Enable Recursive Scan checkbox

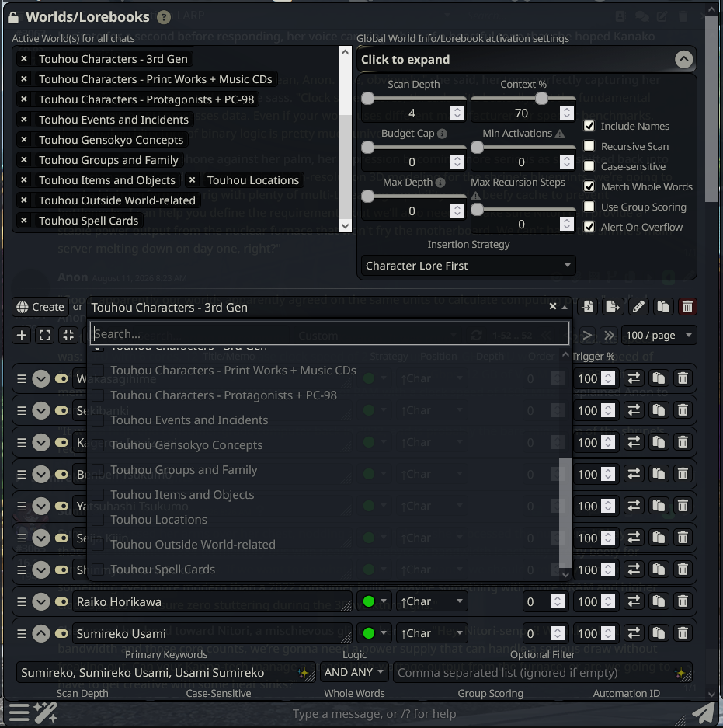click(589, 146)
